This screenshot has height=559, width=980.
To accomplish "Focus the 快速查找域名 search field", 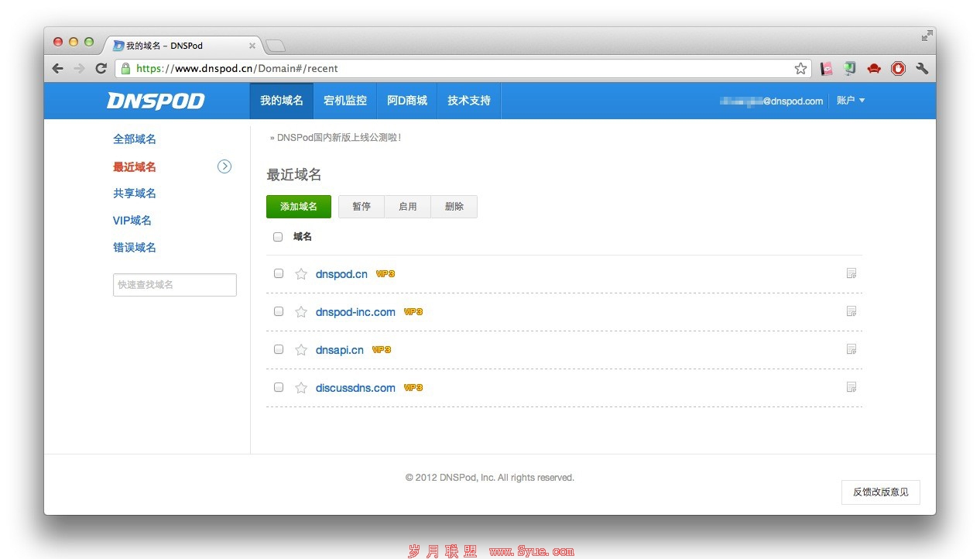I will 175,285.
